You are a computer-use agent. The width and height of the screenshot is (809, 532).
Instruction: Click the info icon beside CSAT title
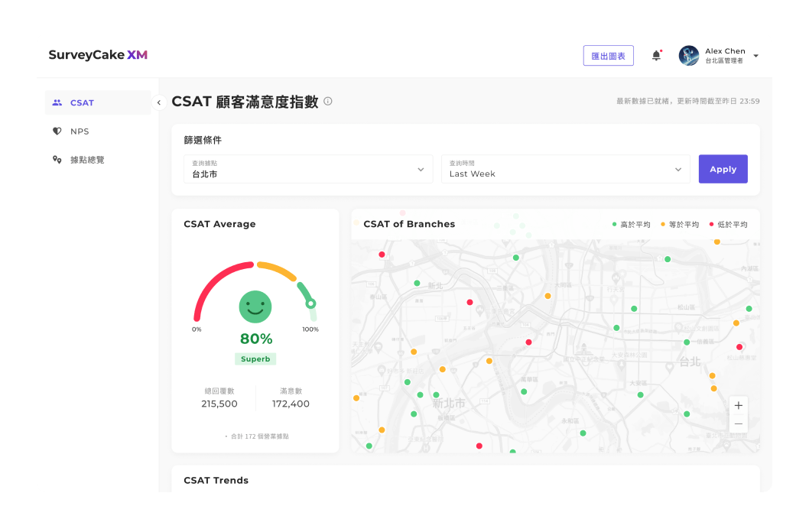click(x=328, y=101)
